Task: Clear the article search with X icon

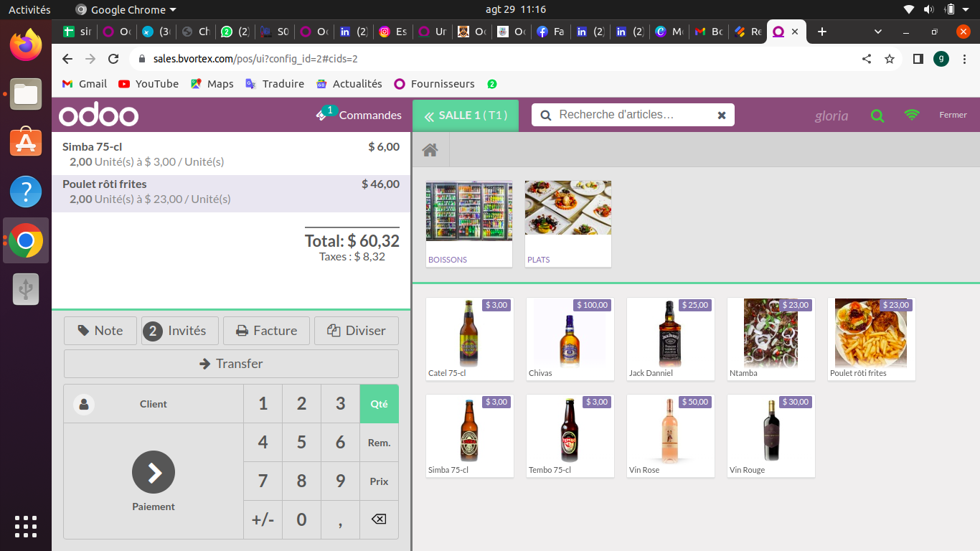Action: [x=722, y=116]
